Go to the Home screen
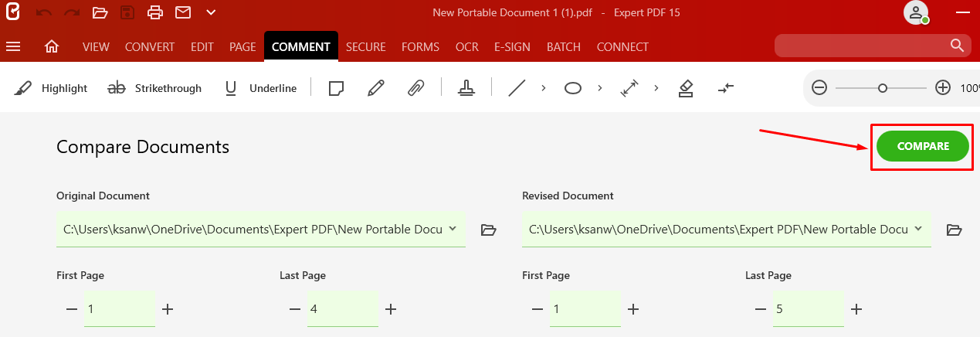 (x=52, y=46)
